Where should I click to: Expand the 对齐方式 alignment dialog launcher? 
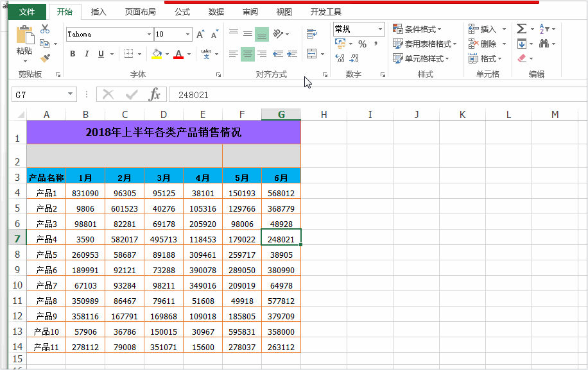[x=325, y=75]
